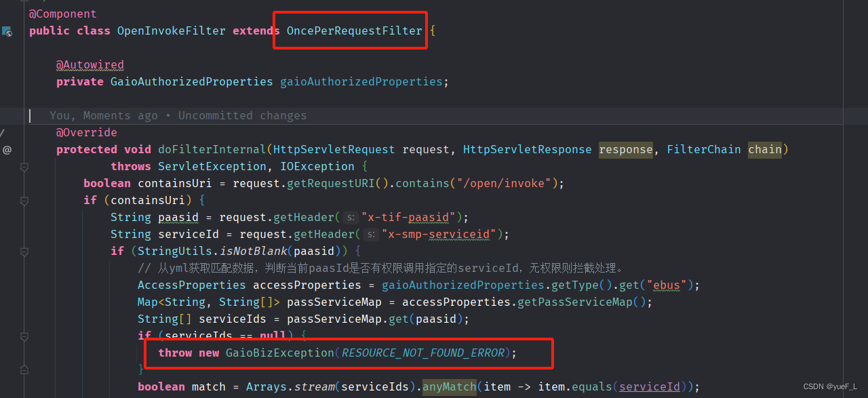
Task: Collapse the serviceIds == null if block
Action: coord(24,336)
